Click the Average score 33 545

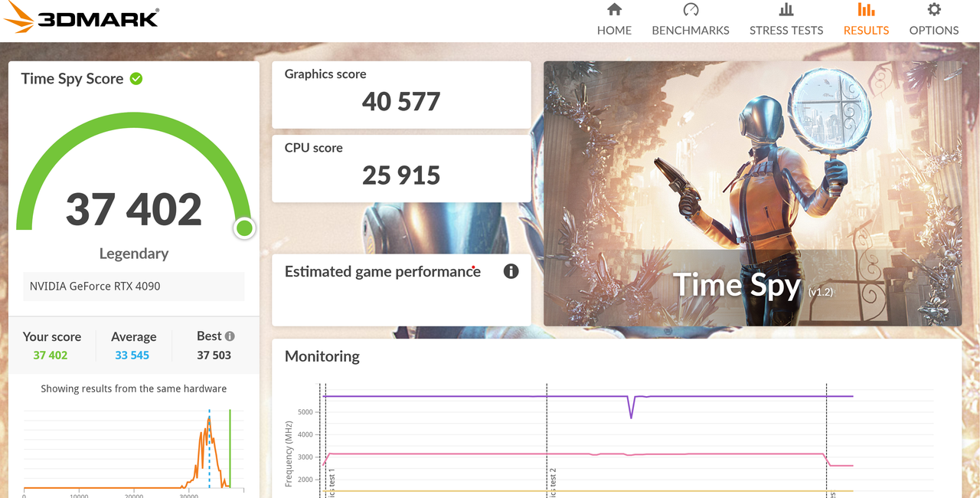132,355
